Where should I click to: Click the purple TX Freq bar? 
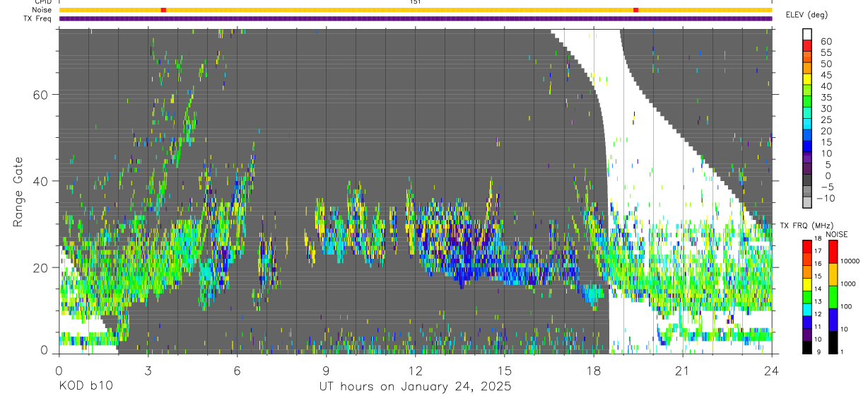(x=416, y=18)
